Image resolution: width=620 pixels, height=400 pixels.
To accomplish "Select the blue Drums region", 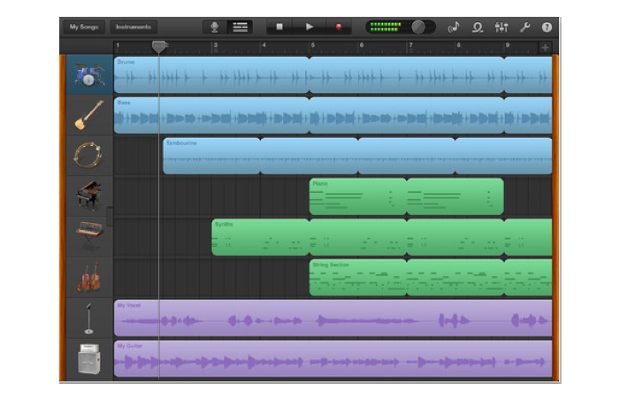I will point(212,75).
